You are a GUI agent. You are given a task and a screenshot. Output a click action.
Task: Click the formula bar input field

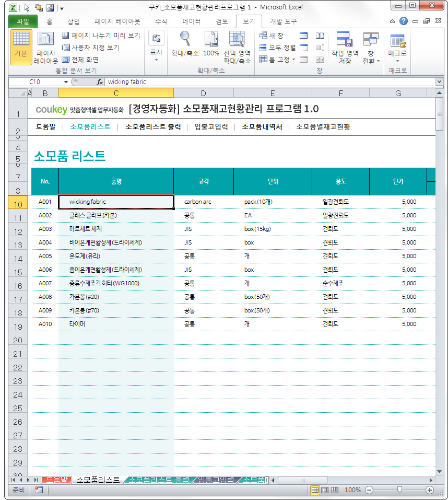[x=270, y=82]
